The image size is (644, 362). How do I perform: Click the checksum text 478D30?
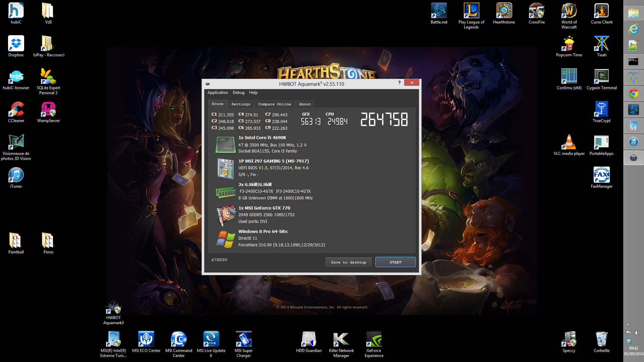tap(219, 260)
